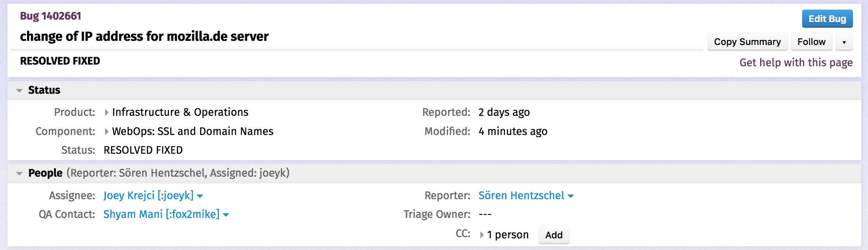The width and height of the screenshot is (868, 250).
Task: Expand the CC list arrow
Action: [482, 235]
